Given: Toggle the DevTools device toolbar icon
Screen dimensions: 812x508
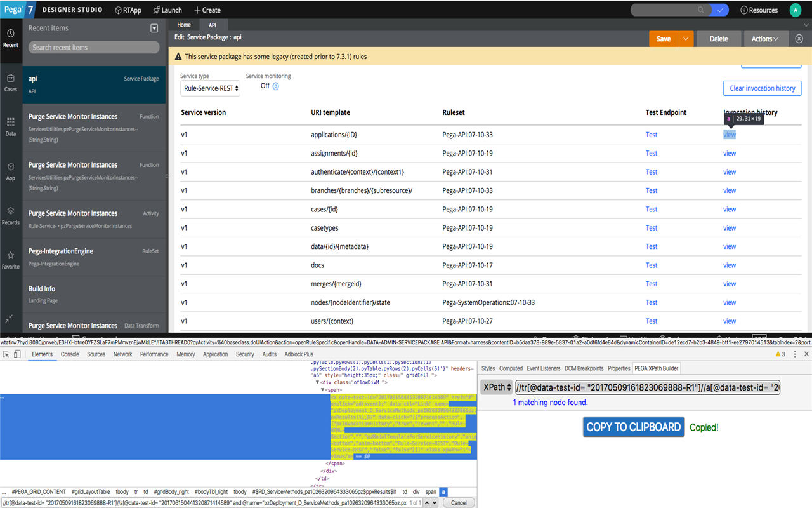Looking at the screenshot, I should coord(18,354).
